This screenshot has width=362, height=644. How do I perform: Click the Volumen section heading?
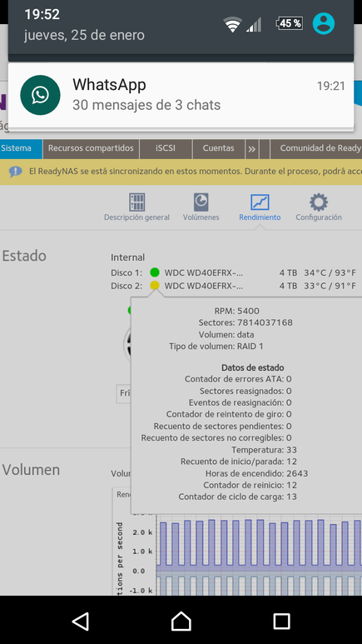(x=31, y=470)
